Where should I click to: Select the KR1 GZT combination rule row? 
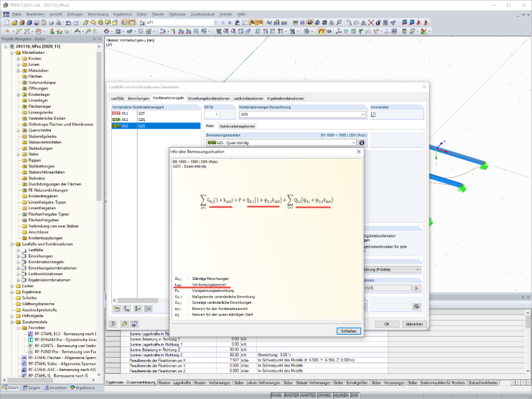156,113
